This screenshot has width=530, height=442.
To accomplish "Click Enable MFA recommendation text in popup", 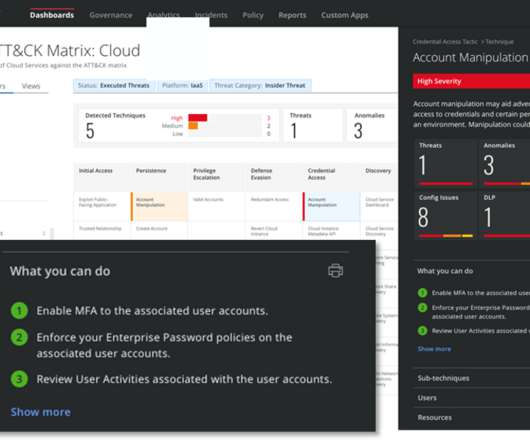I will point(152,311).
